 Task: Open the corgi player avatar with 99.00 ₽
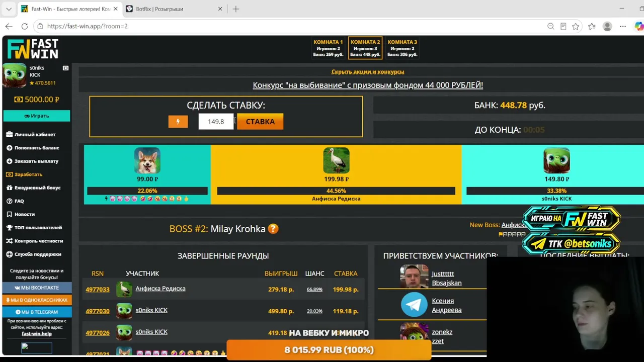(x=147, y=161)
